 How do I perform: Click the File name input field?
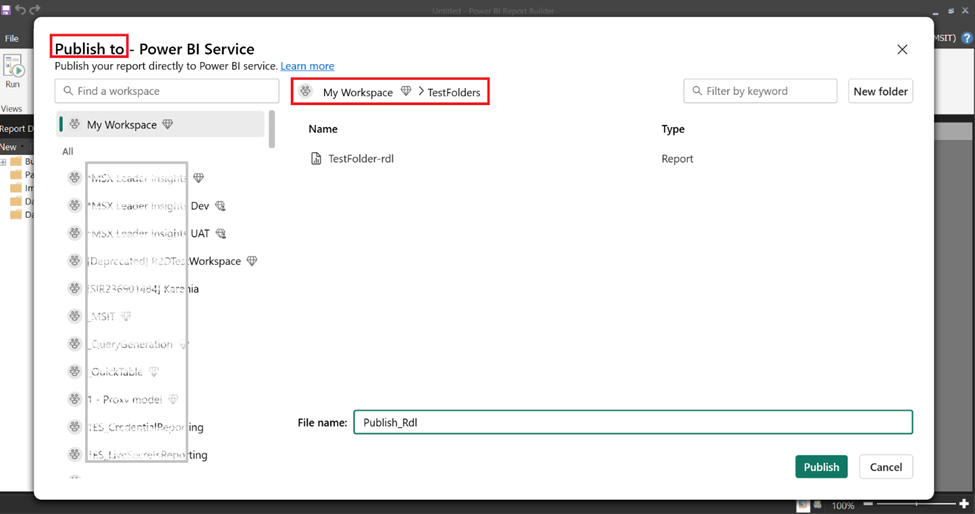click(x=633, y=422)
